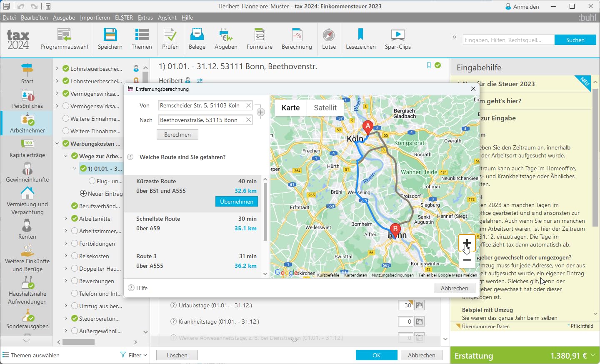The image size is (600, 364).
Task: Show more toolbar items via the » chevron
Action: (455, 37)
